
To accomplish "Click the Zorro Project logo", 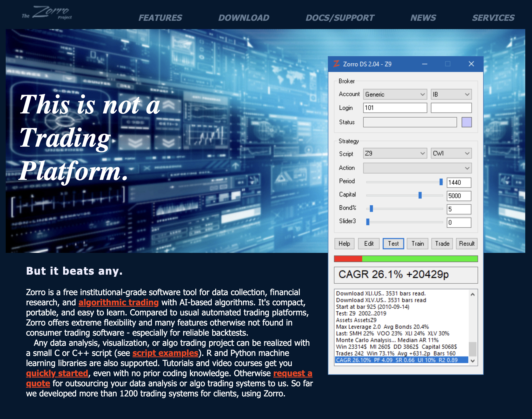I will [x=47, y=13].
